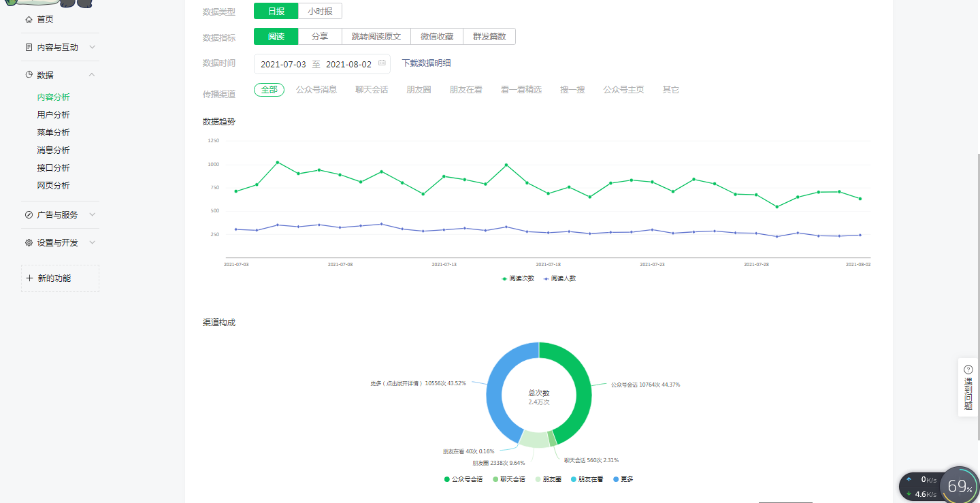Expand the 设置与开发 section chevron

92,243
